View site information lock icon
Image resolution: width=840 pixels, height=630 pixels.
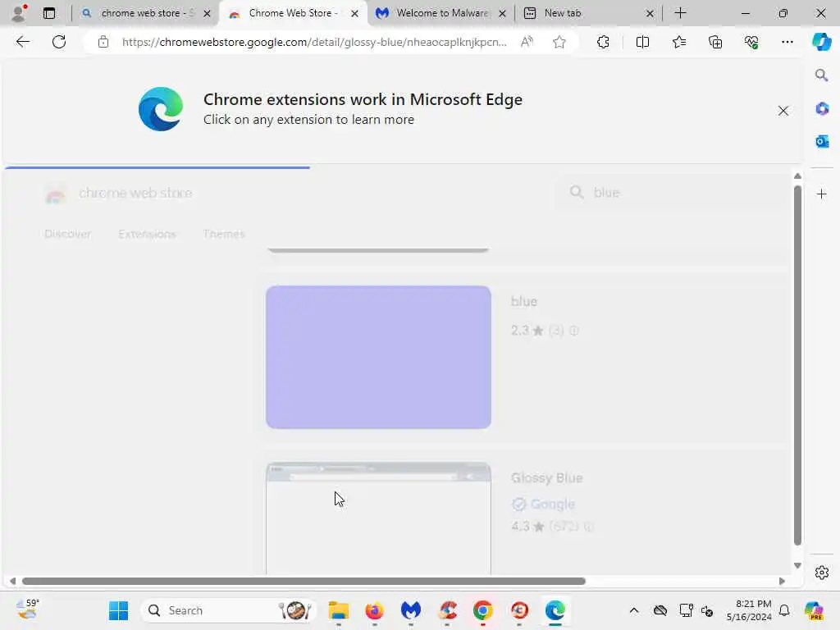103,42
